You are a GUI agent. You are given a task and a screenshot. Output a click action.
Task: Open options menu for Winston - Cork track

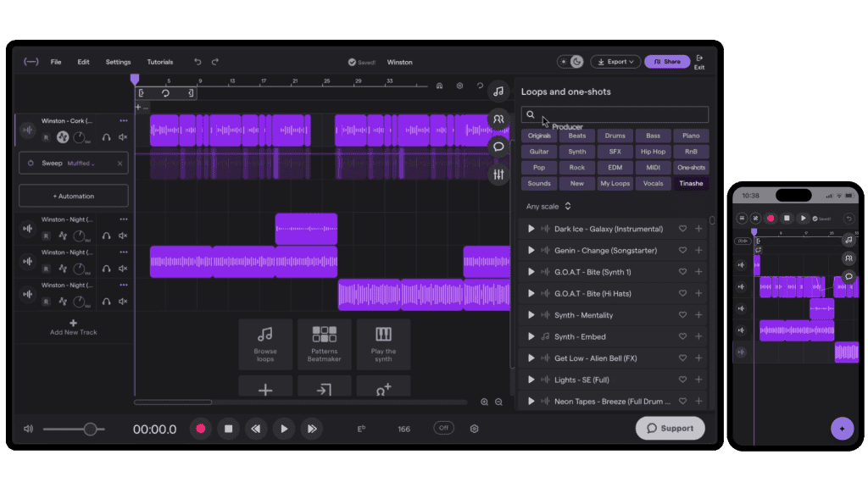click(124, 120)
